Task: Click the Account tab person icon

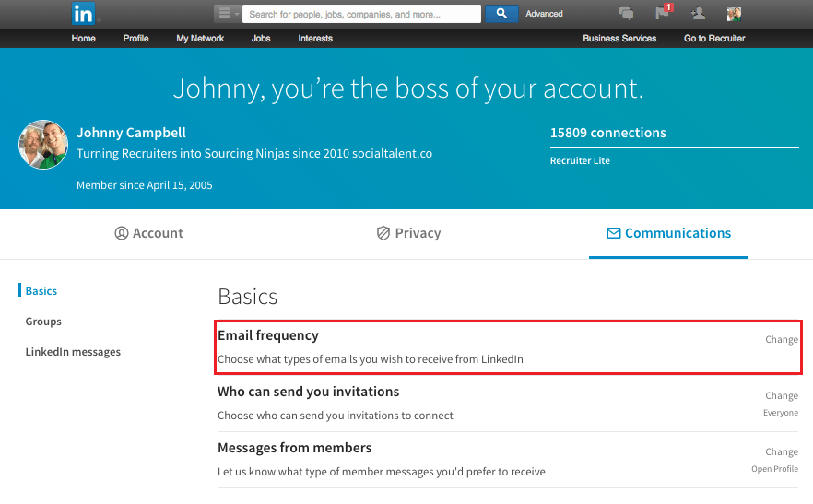Action: coord(122,233)
